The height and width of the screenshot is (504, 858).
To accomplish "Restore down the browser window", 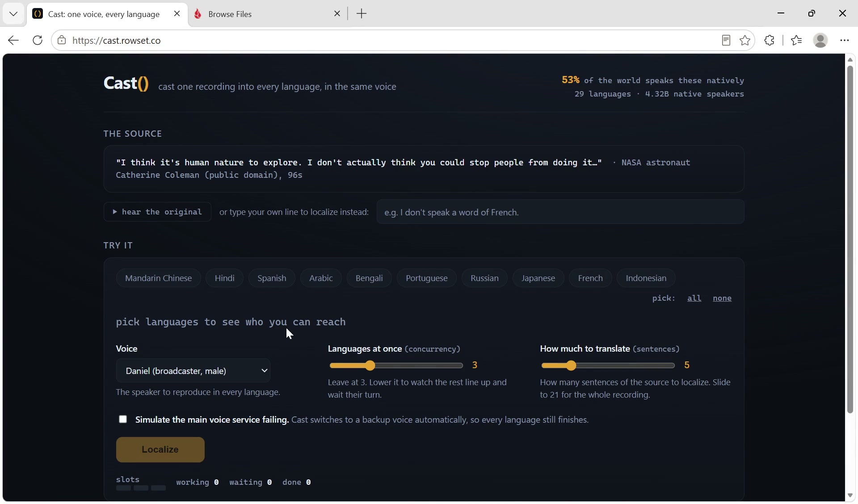I will (812, 13).
